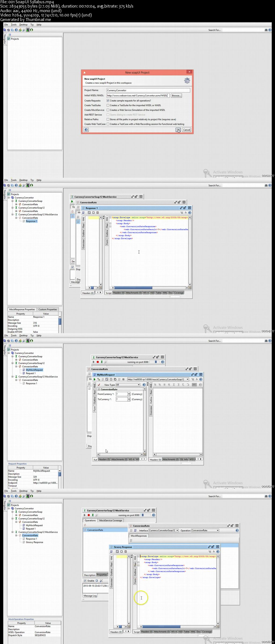This screenshot has height=644, width=275.
Task: Click help icon in MockService window behind MyMockRequest
Action: (162, 362)
